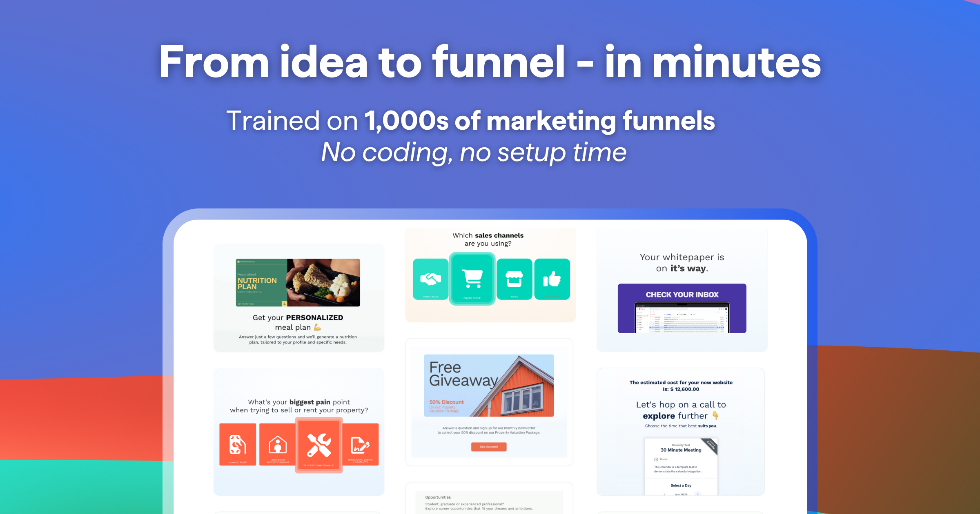
Task: Click the '30 Minute Meeting' title
Action: tap(681, 450)
